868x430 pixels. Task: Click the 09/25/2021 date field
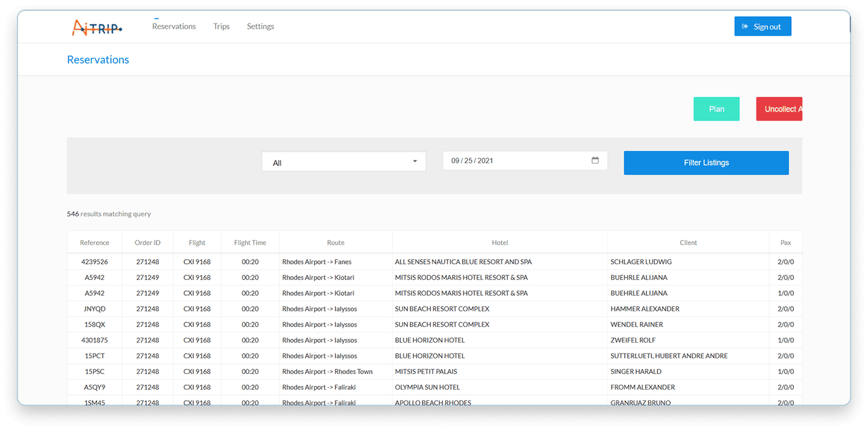(x=525, y=161)
